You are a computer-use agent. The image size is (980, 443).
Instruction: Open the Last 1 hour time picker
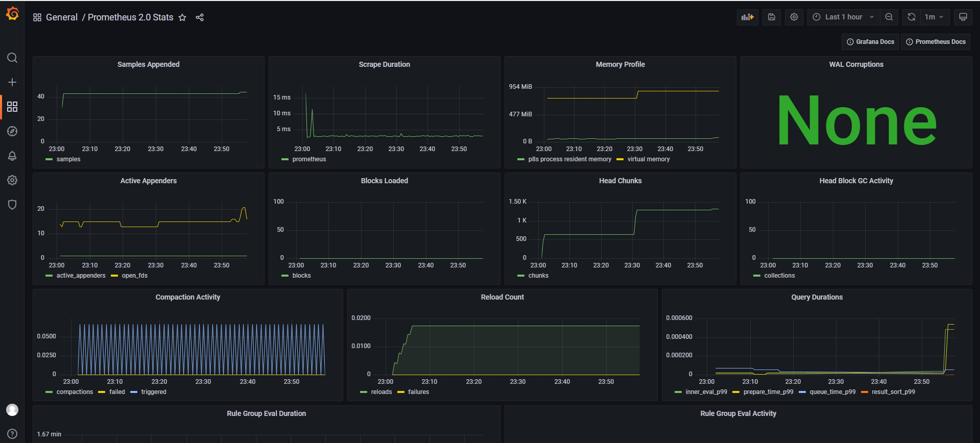[x=844, y=17]
